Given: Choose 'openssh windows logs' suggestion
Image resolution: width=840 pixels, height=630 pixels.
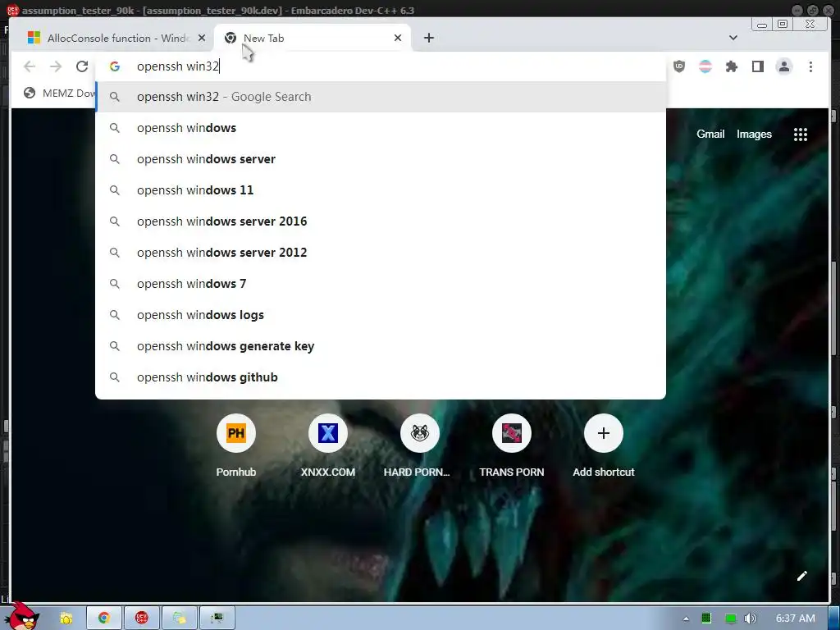Looking at the screenshot, I should (x=381, y=315).
